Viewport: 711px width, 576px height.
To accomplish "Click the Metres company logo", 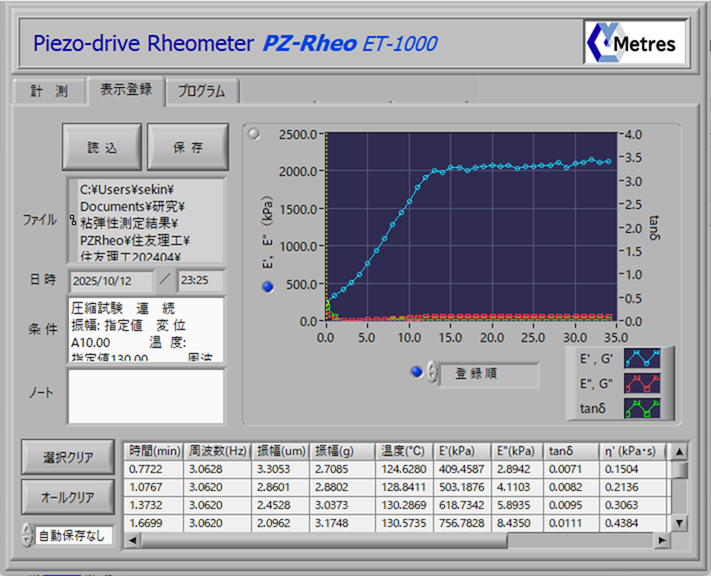I will pyautogui.click(x=634, y=42).
